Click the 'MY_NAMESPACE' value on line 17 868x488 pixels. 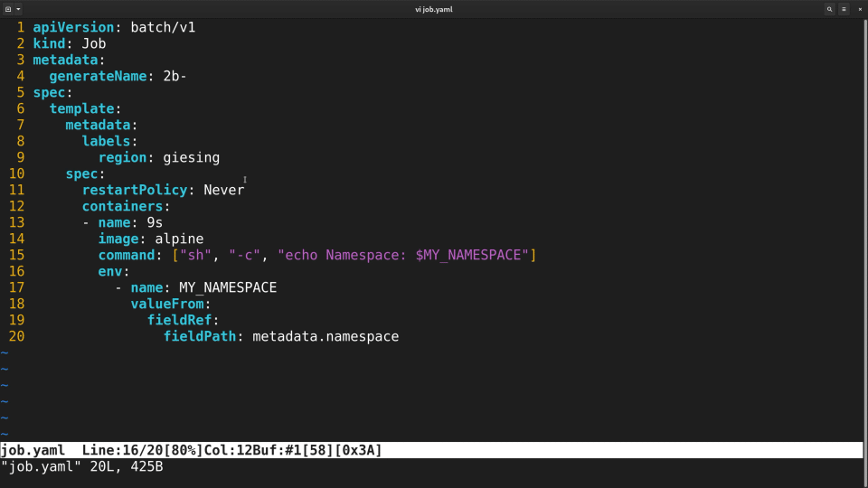coord(228,287)
